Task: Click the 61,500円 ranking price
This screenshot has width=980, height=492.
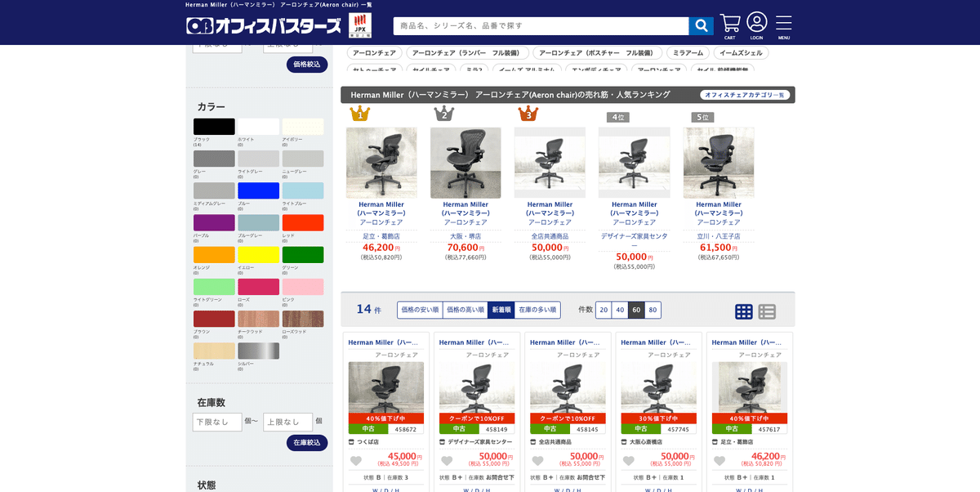Action: (x=719, y=248)
